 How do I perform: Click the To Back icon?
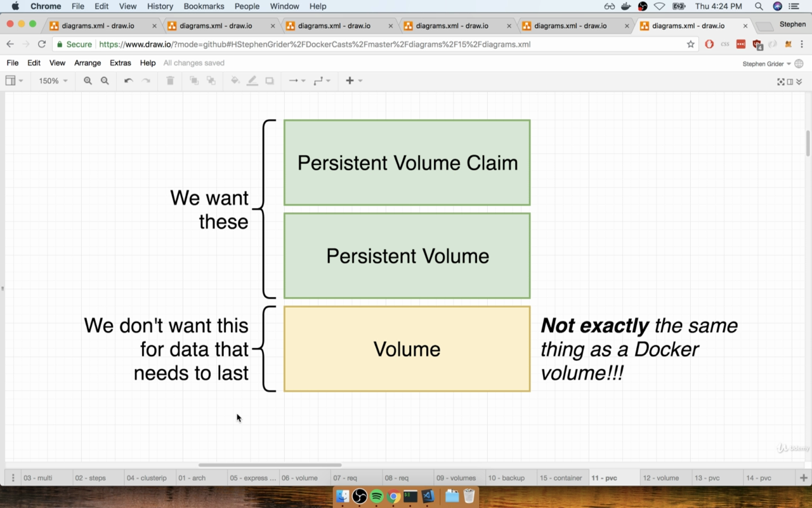[x=211, y=81]
